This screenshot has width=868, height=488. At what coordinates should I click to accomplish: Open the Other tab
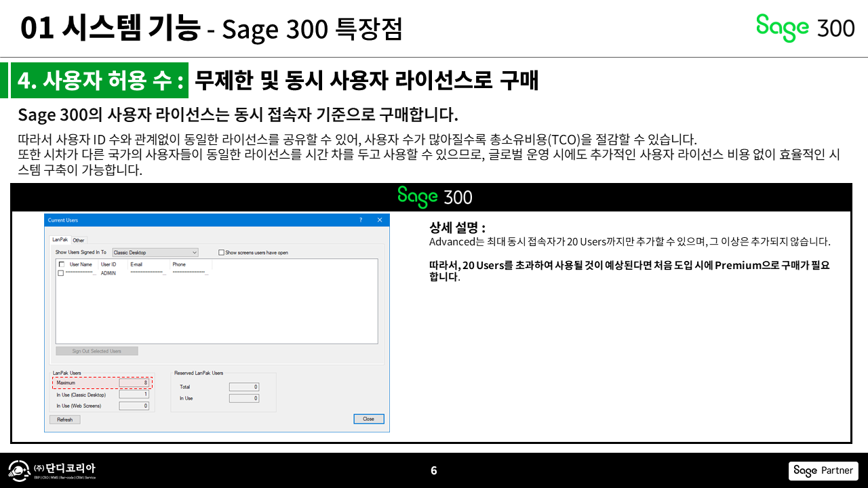[79, 240]
